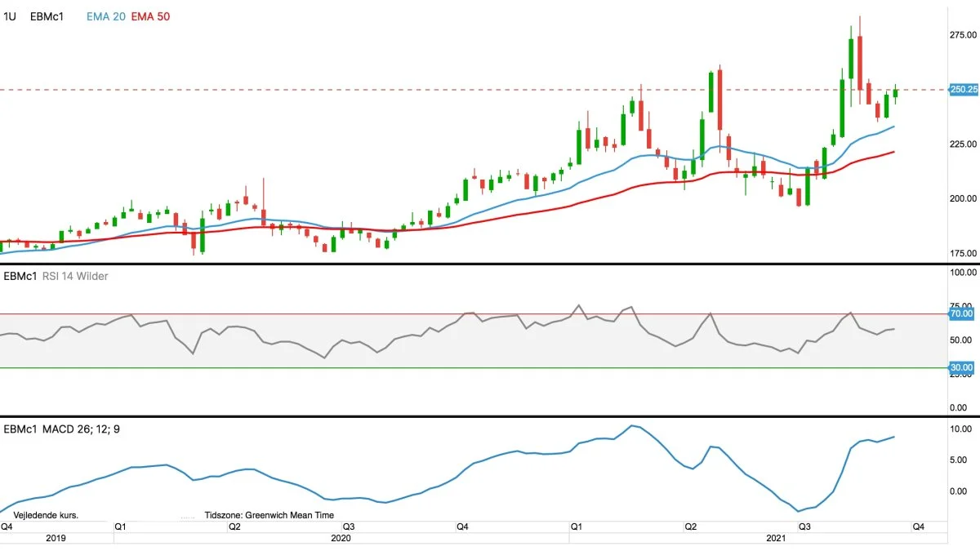Image resolution: width=980 pixels, height=551 pixels.
Task: Click the 200.00 price axis value
Action: (964, 198)
